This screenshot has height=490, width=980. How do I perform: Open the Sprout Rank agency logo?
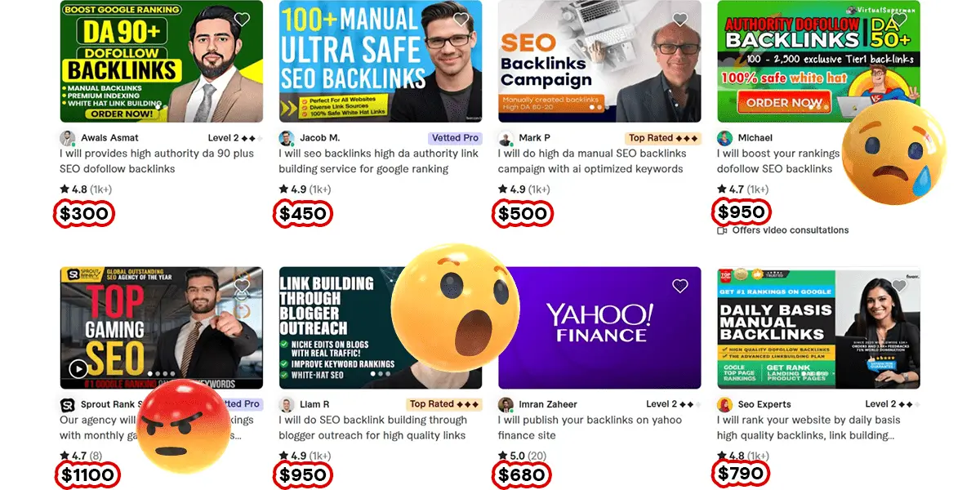tap(67, 404)
